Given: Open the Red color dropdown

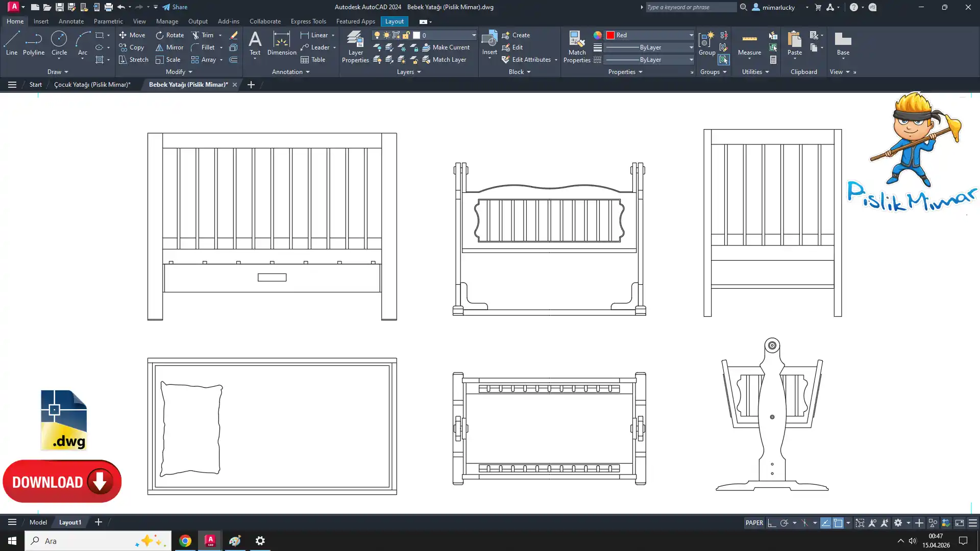Looking at the screenshot, I should pyautogui.click(x=691, y=35).
